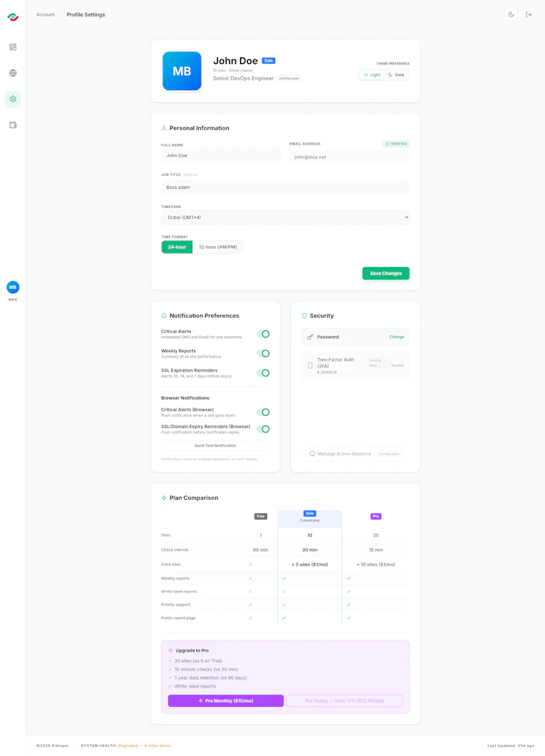
Task: Toggle the Critical Alerts SMS switch
Action: tap(263, 334)
